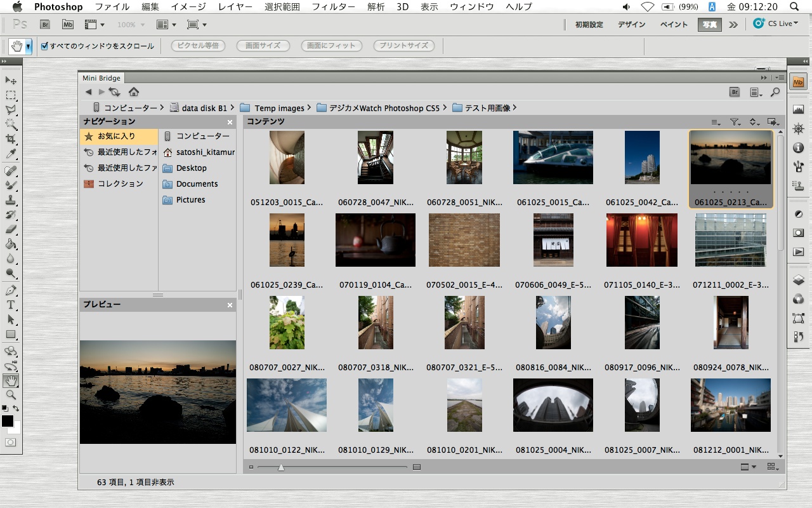
Task: Open the フィルター menu
Action: click(x=334, y=7)
